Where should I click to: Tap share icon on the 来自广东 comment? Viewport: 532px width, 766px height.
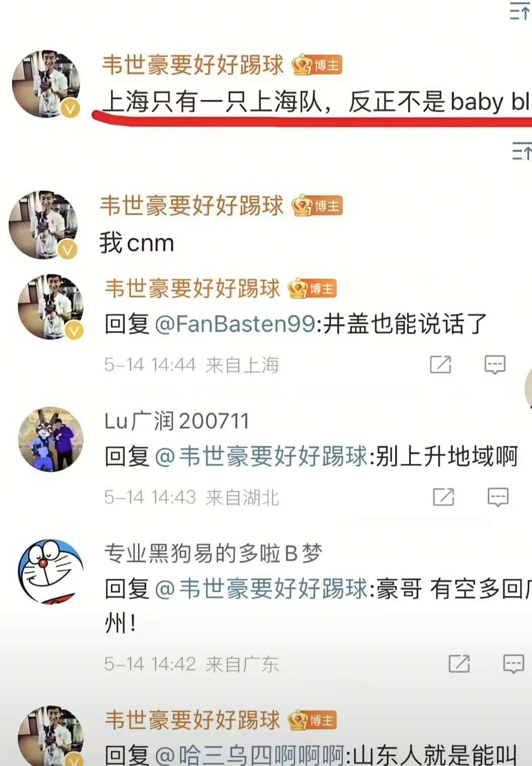tap(459, 664)
